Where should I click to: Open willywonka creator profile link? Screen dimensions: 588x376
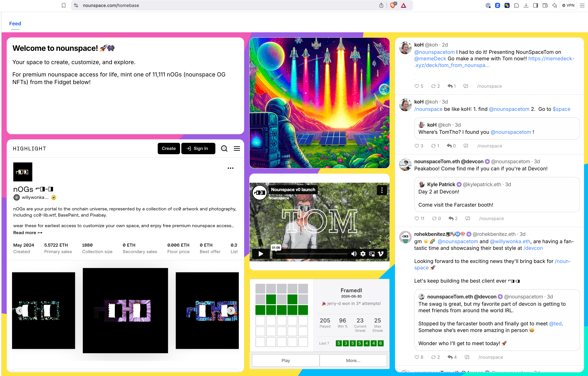click(x=35, y=197)
